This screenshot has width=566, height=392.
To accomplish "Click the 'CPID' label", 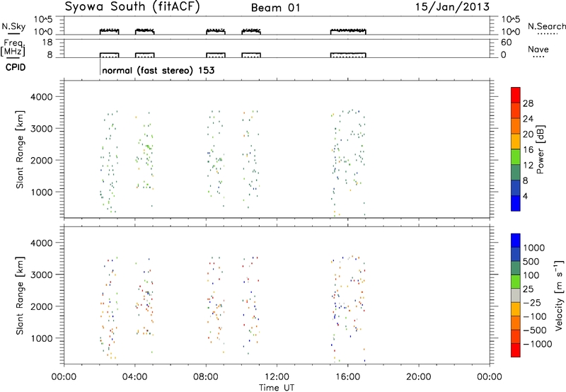I will pyautogui.click(x=16, y=67).
